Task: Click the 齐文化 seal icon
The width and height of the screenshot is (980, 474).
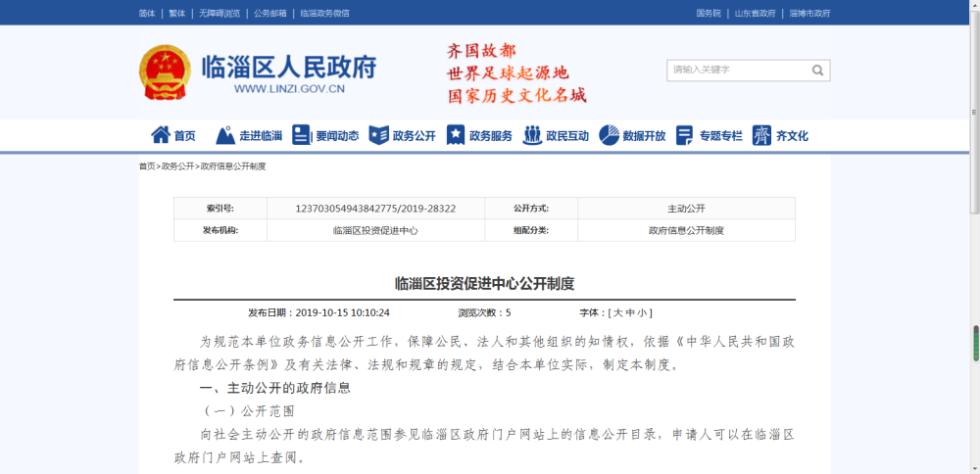Action: tap(761, 135)
